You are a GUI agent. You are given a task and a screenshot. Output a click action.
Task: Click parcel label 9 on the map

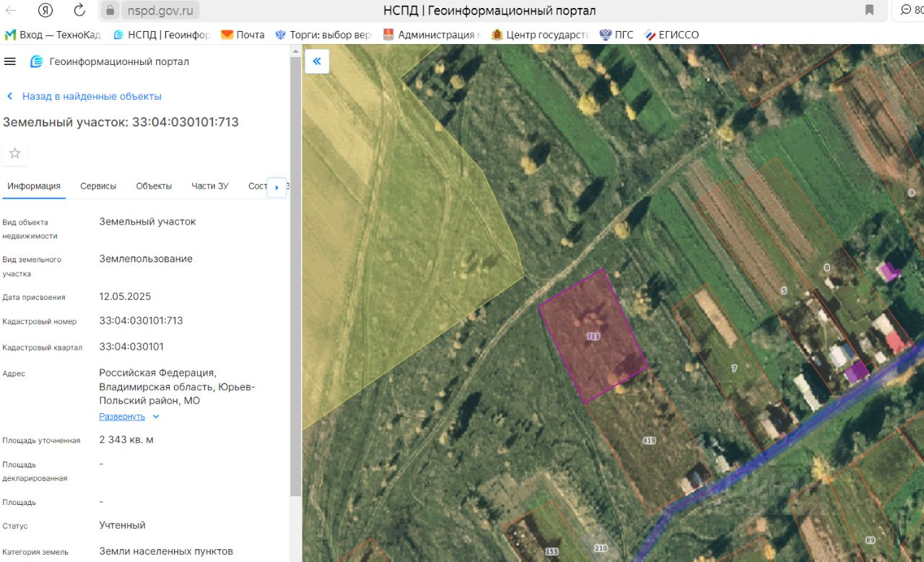tap(911, 192)
